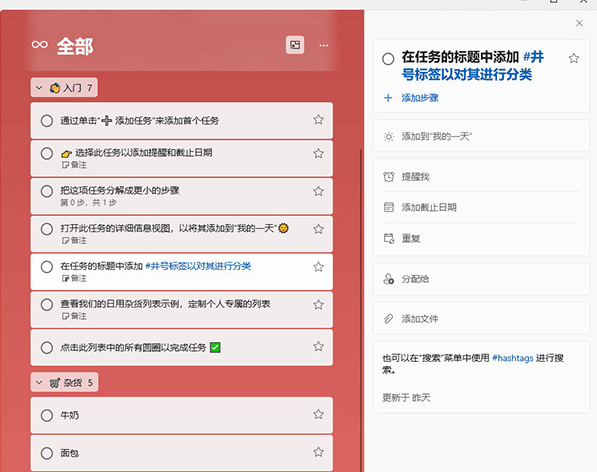This screenshot has width=597, height=472.
Task: Click the alarm clock 提醒我 icon
Action: pyautogui.click(x=388, y=177)
